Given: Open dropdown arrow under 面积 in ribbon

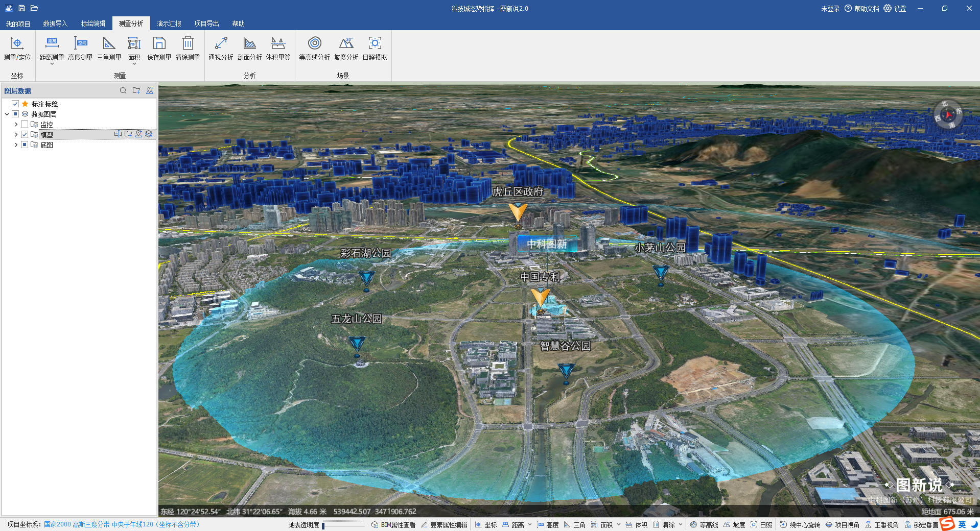Looking at the screenshot, I should pos(134,64).
